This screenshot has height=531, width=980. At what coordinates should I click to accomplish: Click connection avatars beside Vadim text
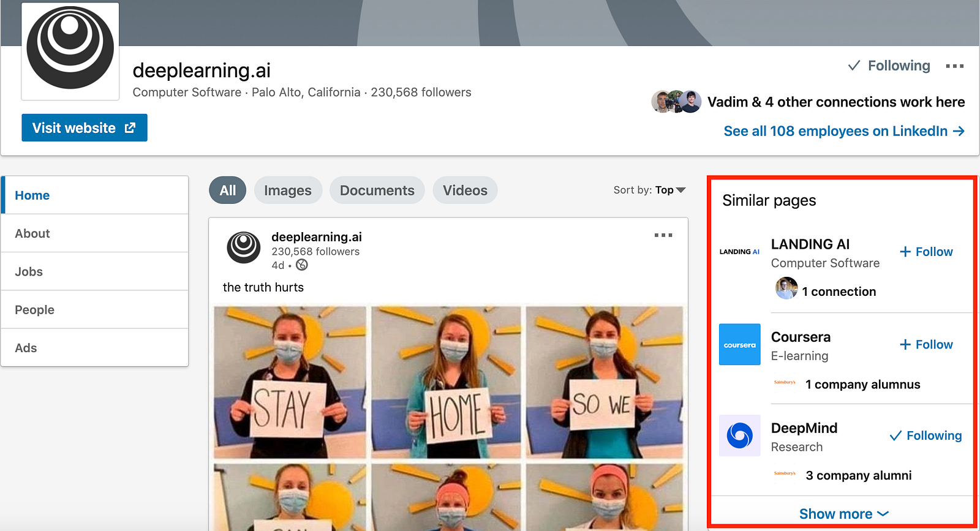[676, 102]
